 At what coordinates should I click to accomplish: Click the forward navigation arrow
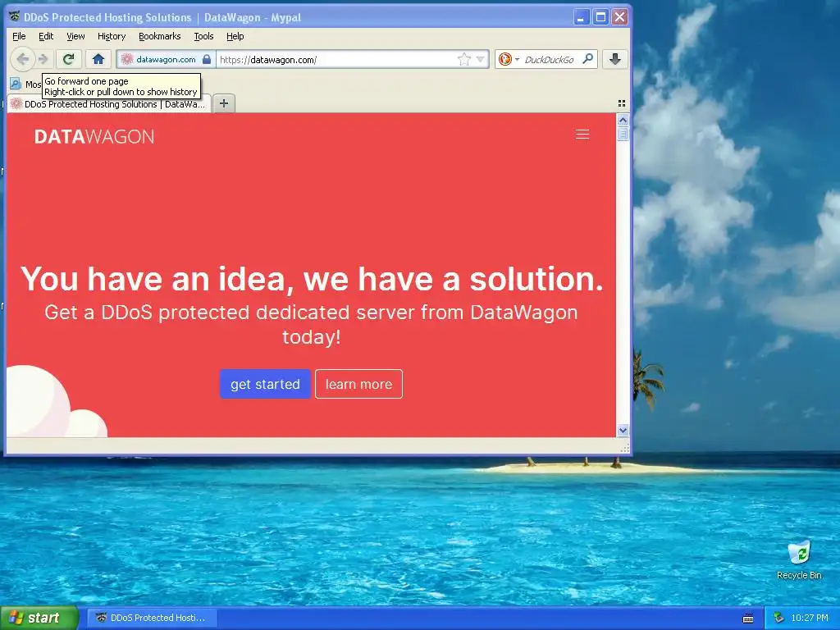pos(43,59)
